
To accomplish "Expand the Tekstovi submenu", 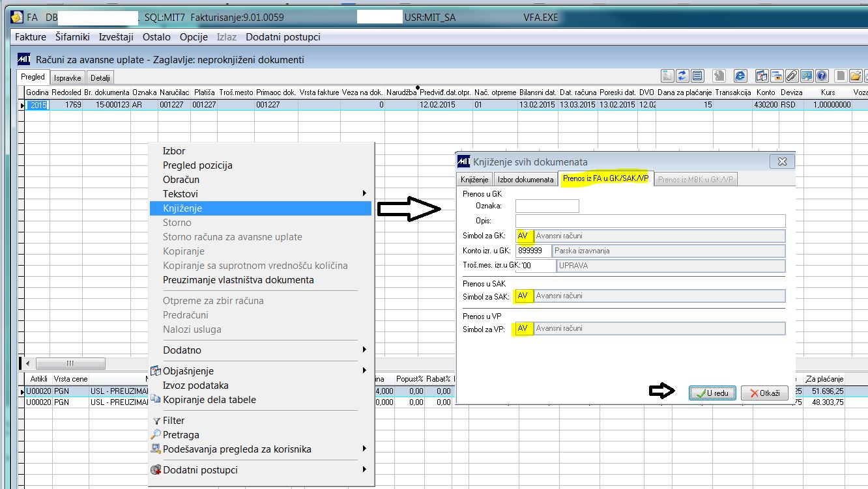I will 261,194.
